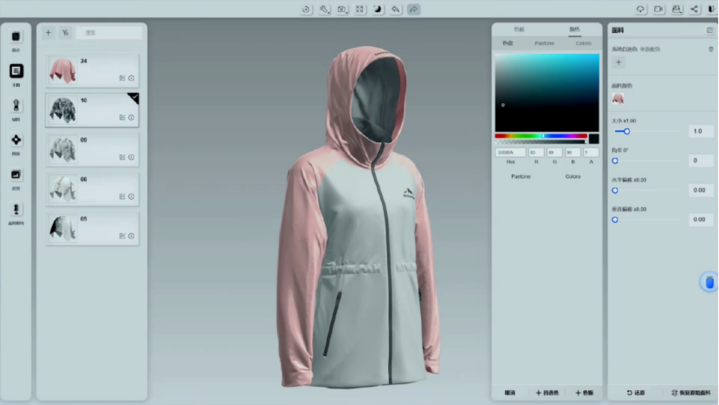Switch to the Pantone tab in color panel
This screenshot has height=405, width=719.
545,43
